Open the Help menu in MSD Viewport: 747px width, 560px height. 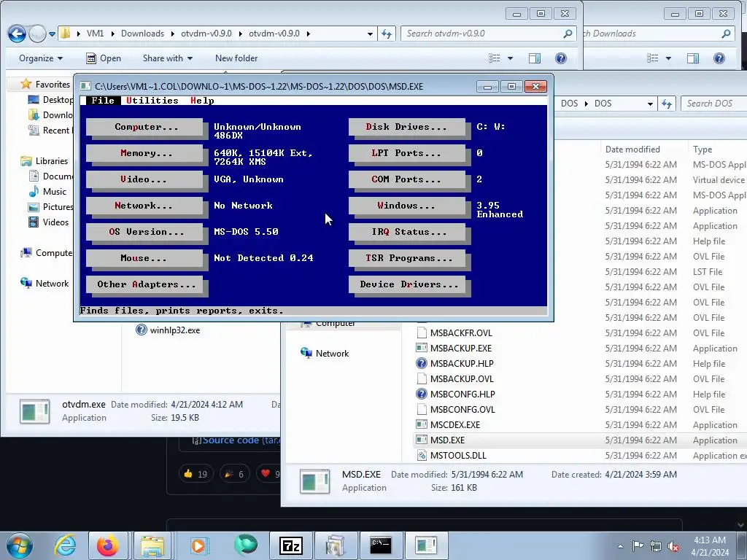[x=203, y=101]
